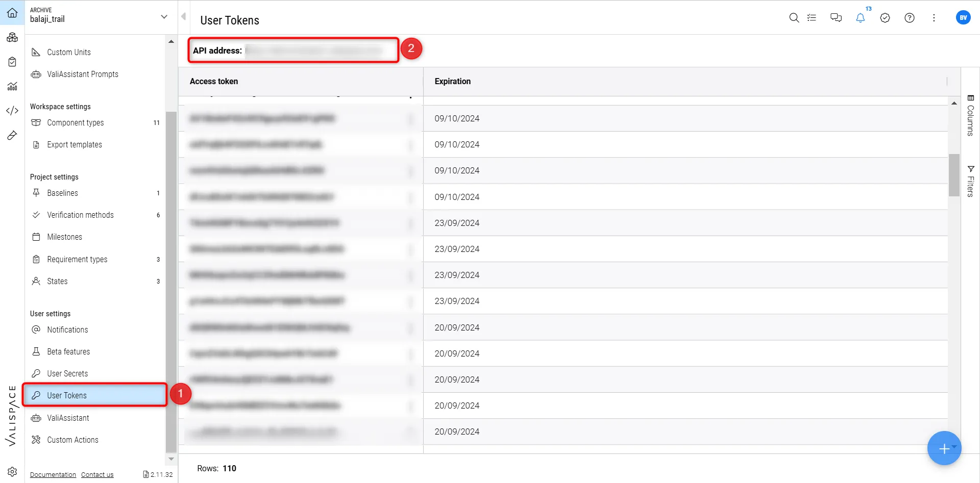Click the Component types count 11
The image size is (980, 483).
coord(157,123)
